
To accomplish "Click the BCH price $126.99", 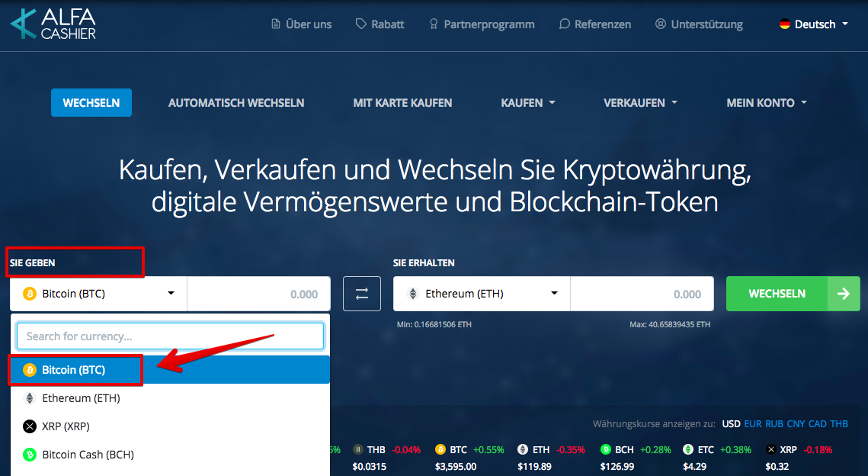I will pos(617,467).
